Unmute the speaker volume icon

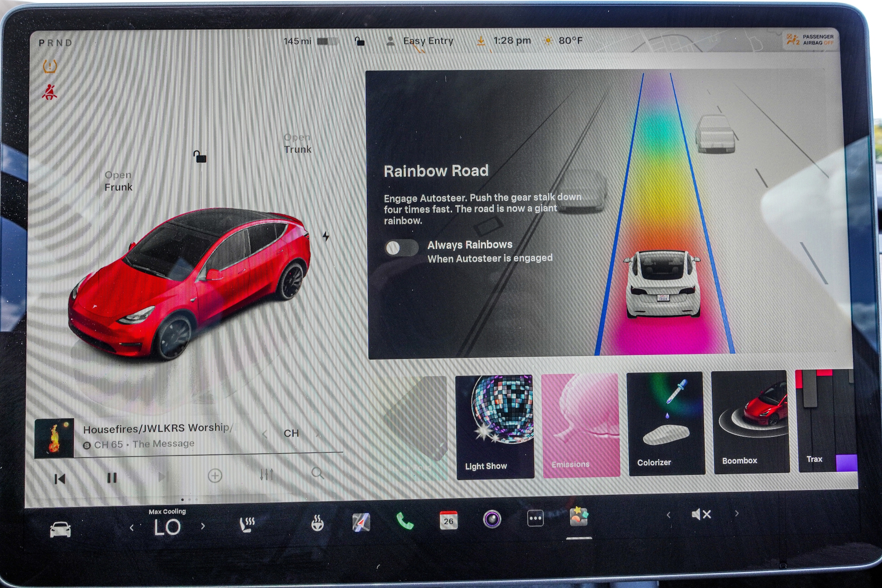701,515
